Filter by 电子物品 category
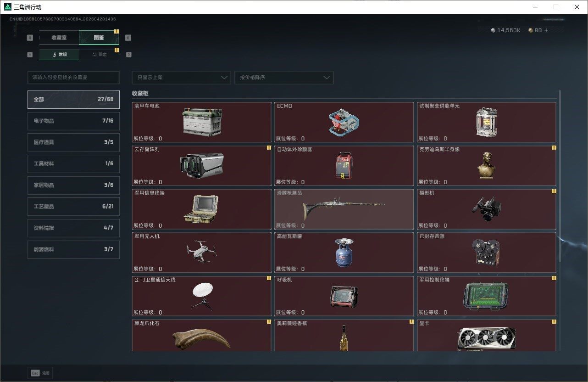The image size is (588, 382). pos(73,121)
